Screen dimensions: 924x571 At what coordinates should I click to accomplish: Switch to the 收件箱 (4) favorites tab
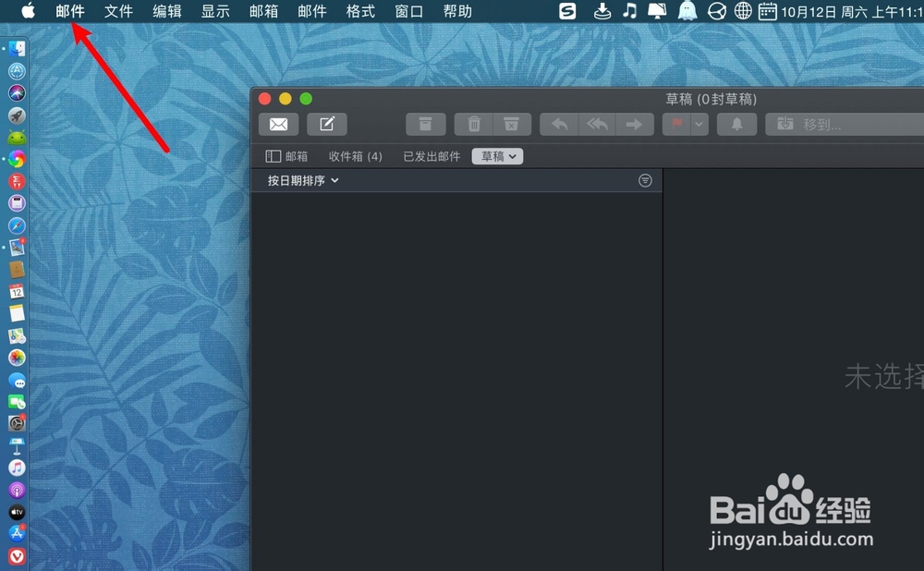tap(355, 156)
